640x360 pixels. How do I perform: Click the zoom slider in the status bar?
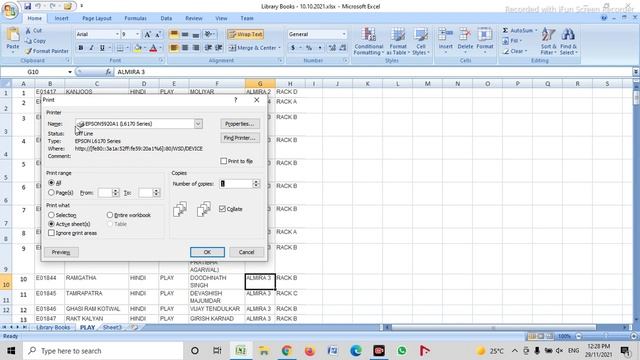coord(606,336)
